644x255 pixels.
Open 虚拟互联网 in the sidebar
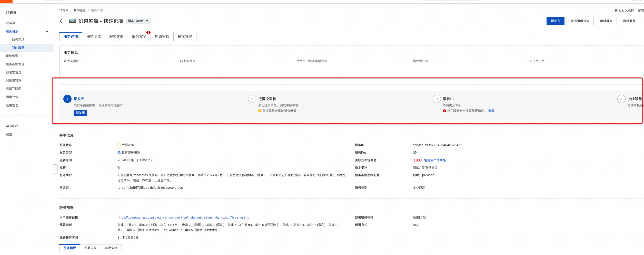pos(14,89)
